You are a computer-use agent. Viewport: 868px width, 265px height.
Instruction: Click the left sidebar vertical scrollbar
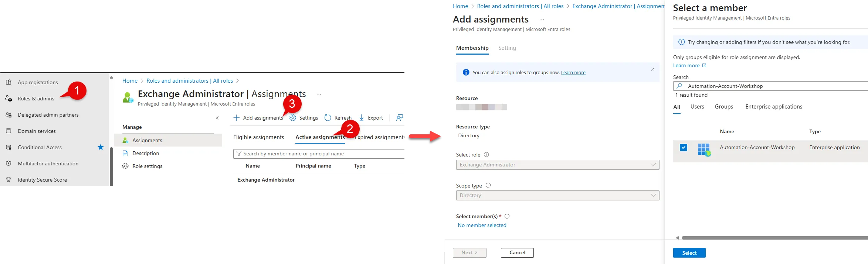pyautogui.click(x=111, y=166)
